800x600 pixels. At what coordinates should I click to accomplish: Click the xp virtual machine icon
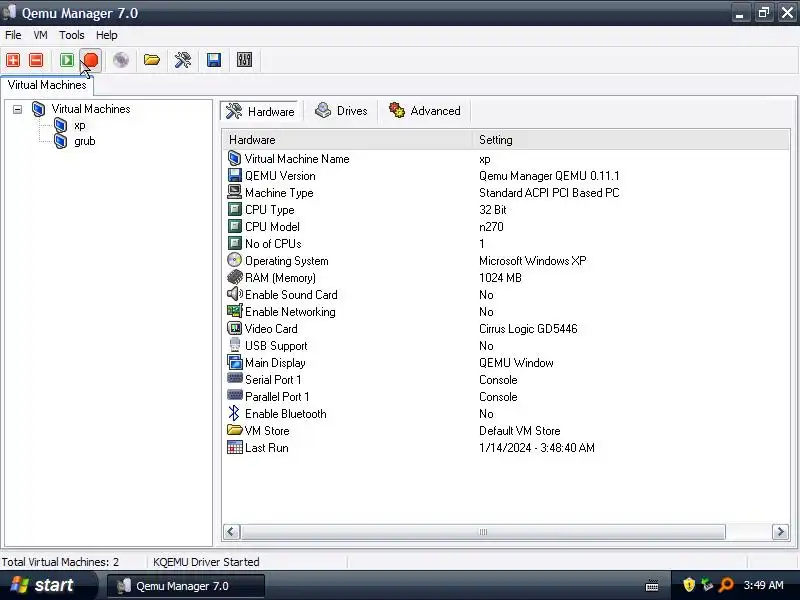click(x=61, y=125)
